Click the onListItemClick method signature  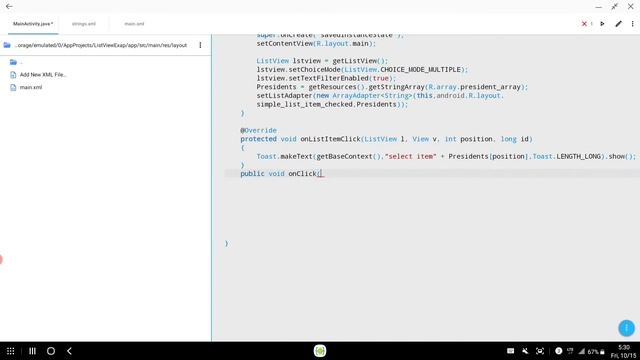[386, 139]
